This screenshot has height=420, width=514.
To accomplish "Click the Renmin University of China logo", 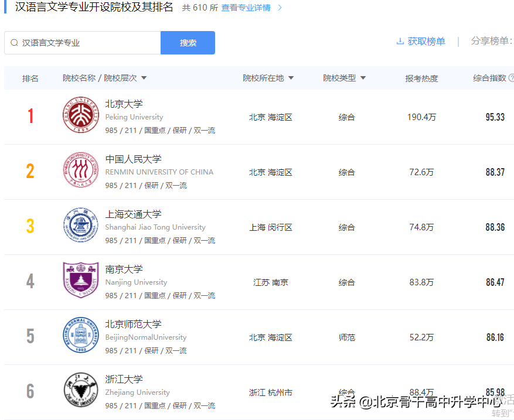I will (80, 171).
